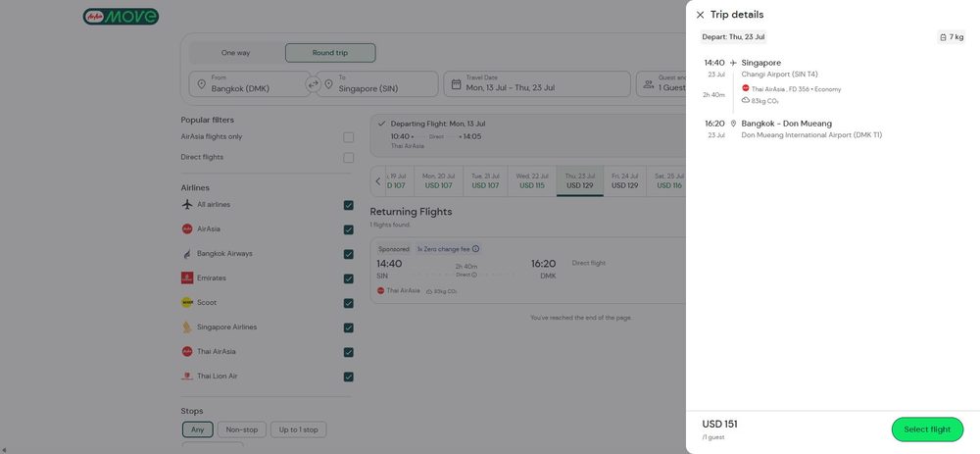The width and height of the screenshot is (980, 454).
Task: Uncheck Thai Lion Air checkbox
Action: click(x=348, y=377)
